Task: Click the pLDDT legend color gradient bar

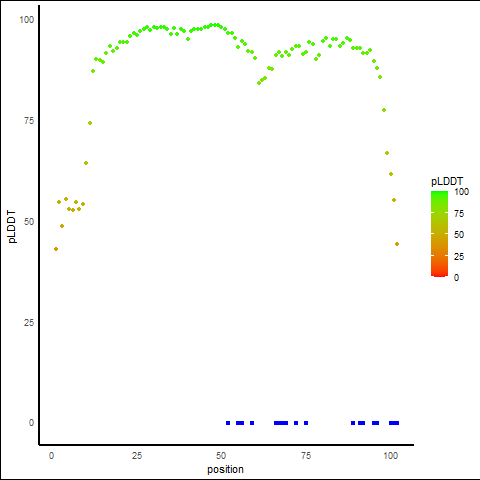Action: point(439,234)
